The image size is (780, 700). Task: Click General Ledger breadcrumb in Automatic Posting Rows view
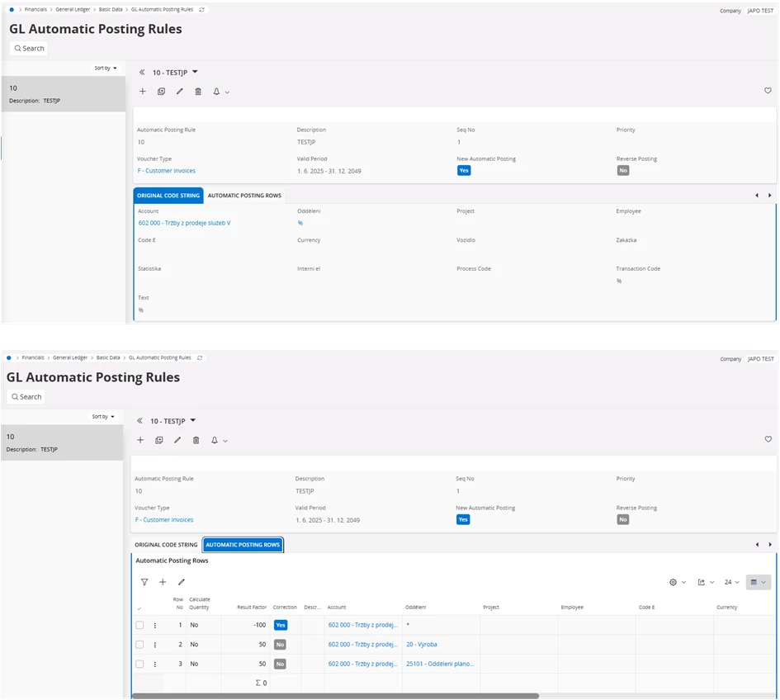[x=70, y=357]
